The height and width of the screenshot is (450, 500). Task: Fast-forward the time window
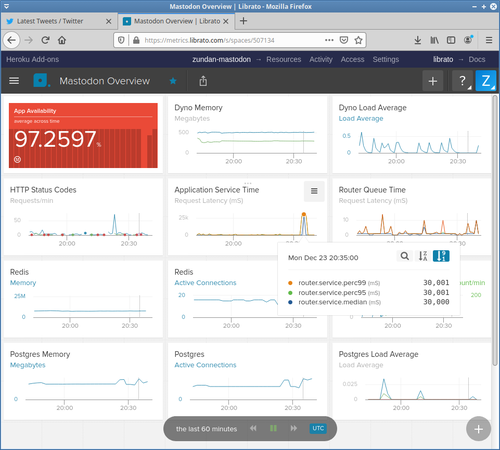(294, 428)
